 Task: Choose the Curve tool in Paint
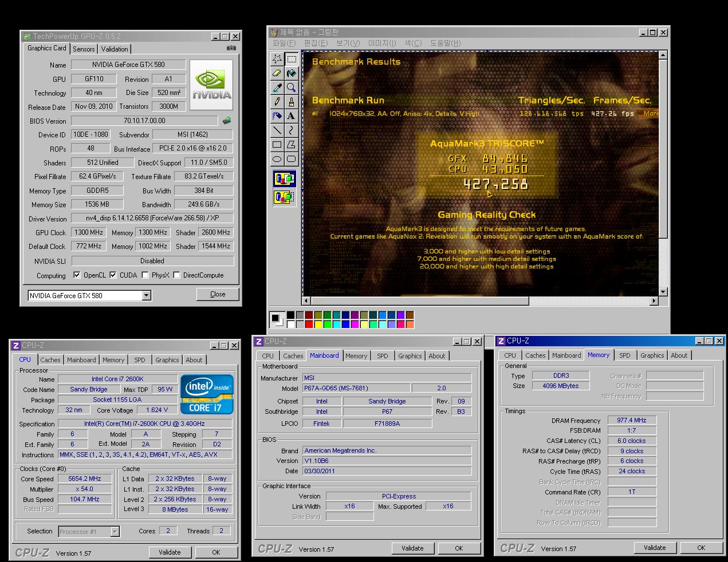click(291, 130)
